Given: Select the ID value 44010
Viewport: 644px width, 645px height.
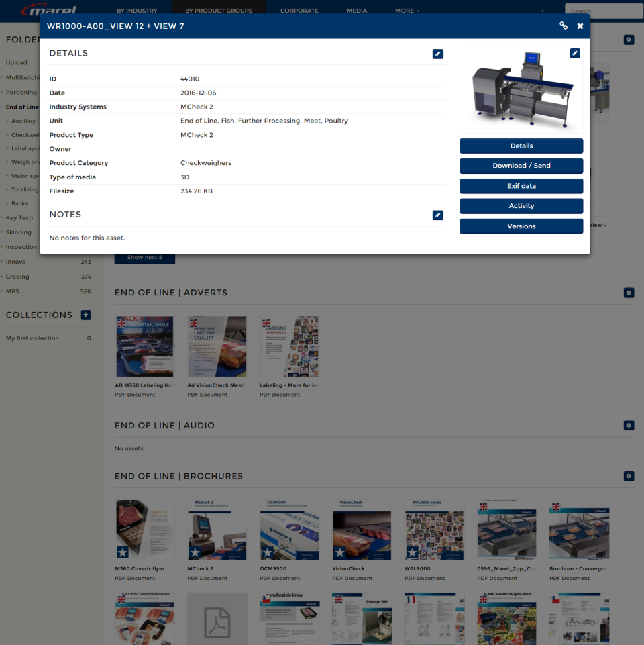Looking at the screenshot, I should tap(190, 79).
